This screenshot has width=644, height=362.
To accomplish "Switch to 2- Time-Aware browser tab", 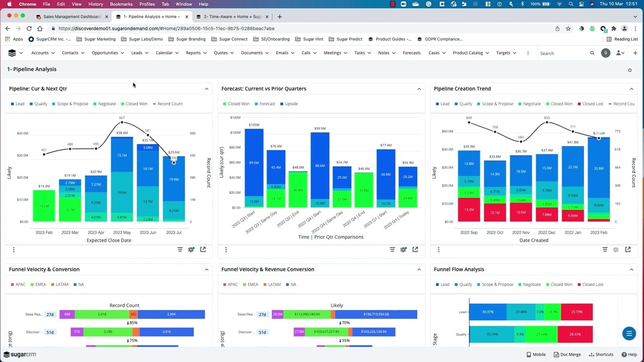I will [x=233, y=17].
